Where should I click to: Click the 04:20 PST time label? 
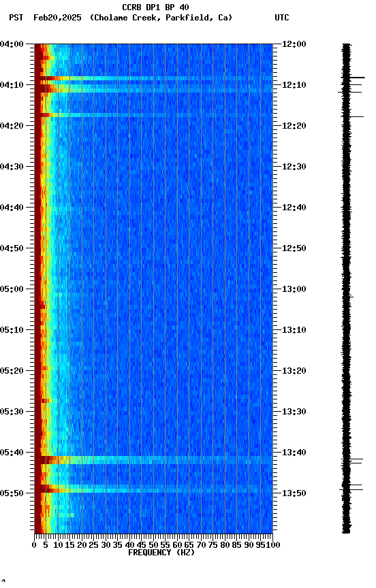click(12, 126)
